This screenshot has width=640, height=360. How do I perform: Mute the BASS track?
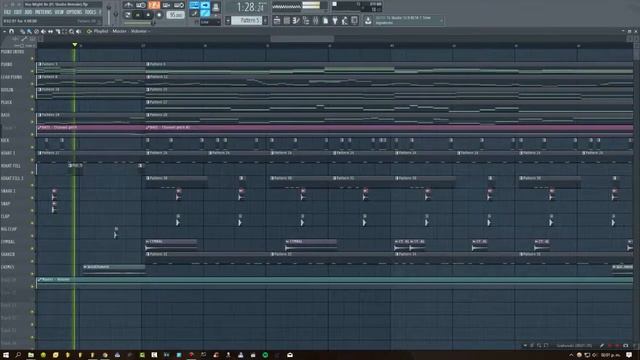pyautogui.click(x=32, y=122)
